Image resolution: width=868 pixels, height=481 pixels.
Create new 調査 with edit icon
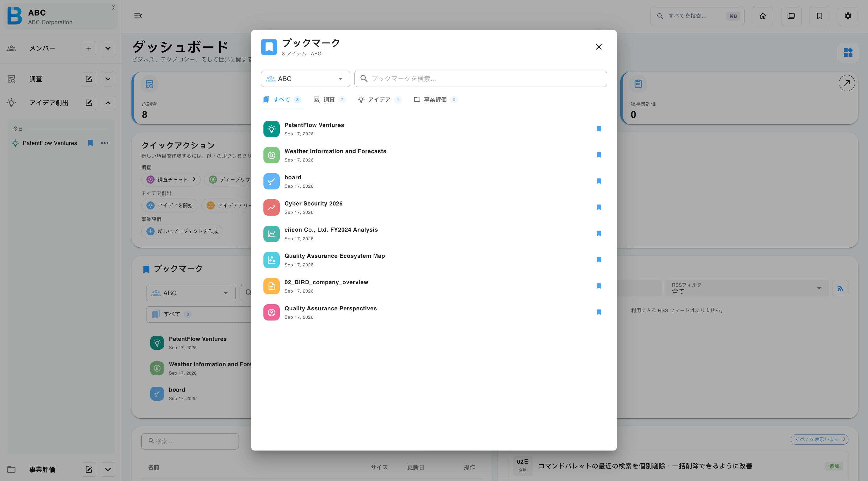[x=89, y=79]
